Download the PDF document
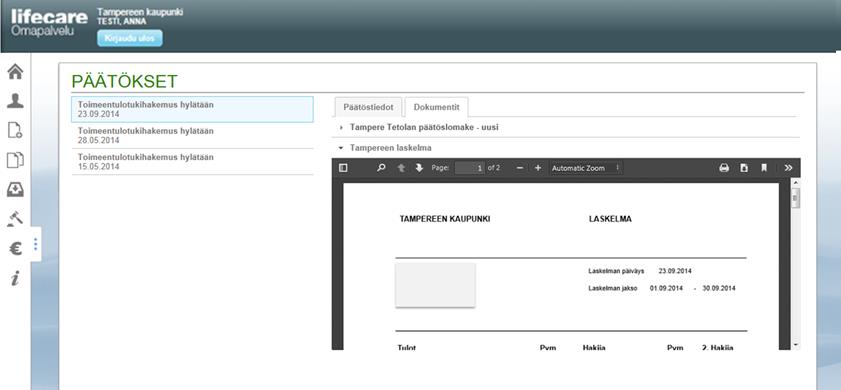The width and height of the screenshot is (841, 390). coord(744,168)
